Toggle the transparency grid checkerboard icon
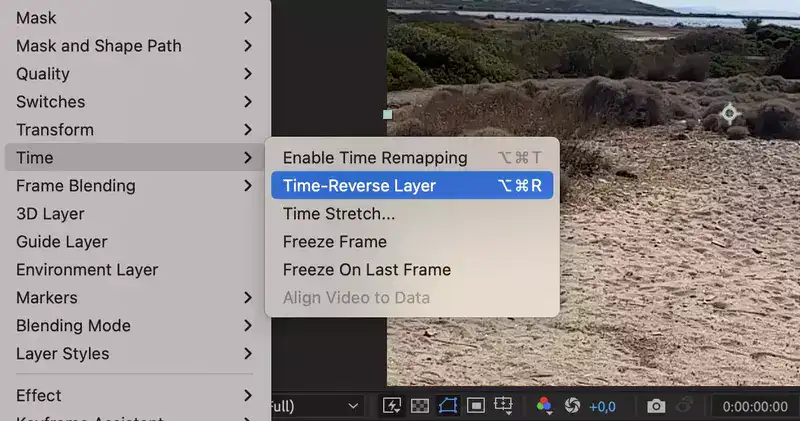The height and width of the screenshot is (421, 800). click(419, 406)
